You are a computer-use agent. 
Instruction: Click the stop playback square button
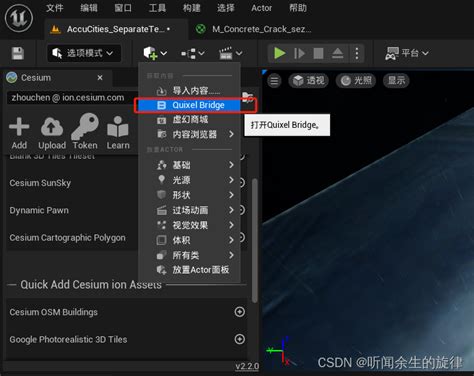coord(318,53)
